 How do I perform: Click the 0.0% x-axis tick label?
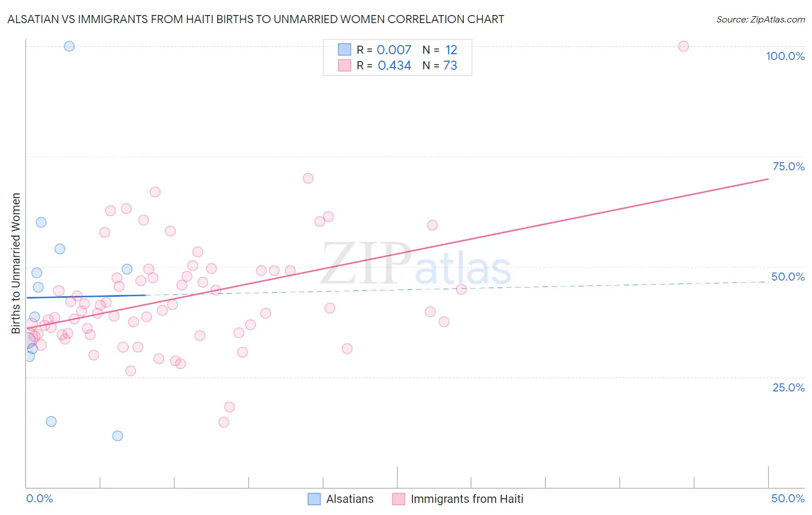coord(39,498)
